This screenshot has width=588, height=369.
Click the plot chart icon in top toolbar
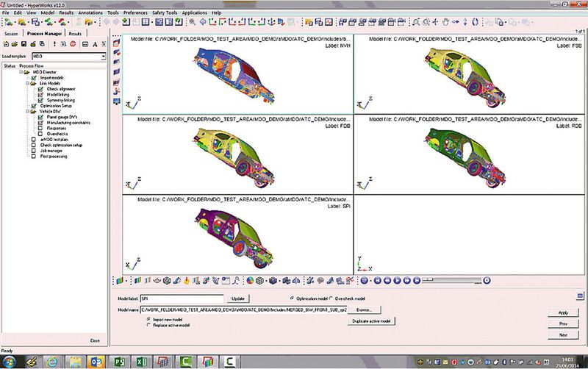pos(329,22)
